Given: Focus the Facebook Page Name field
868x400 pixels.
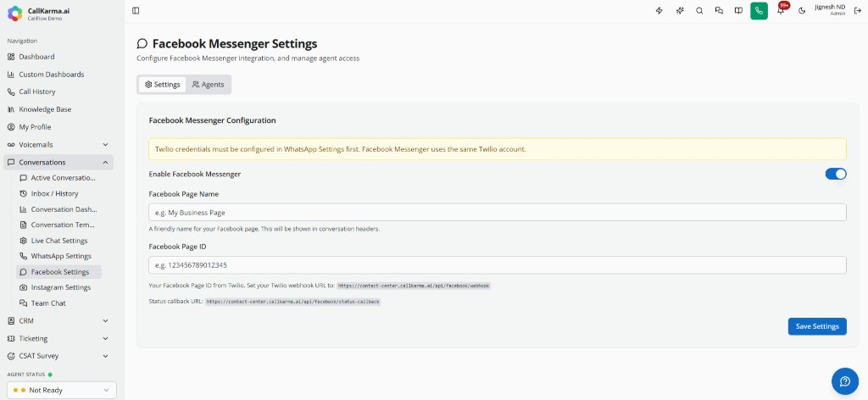Looking at the screenshot, I should 497,213.
